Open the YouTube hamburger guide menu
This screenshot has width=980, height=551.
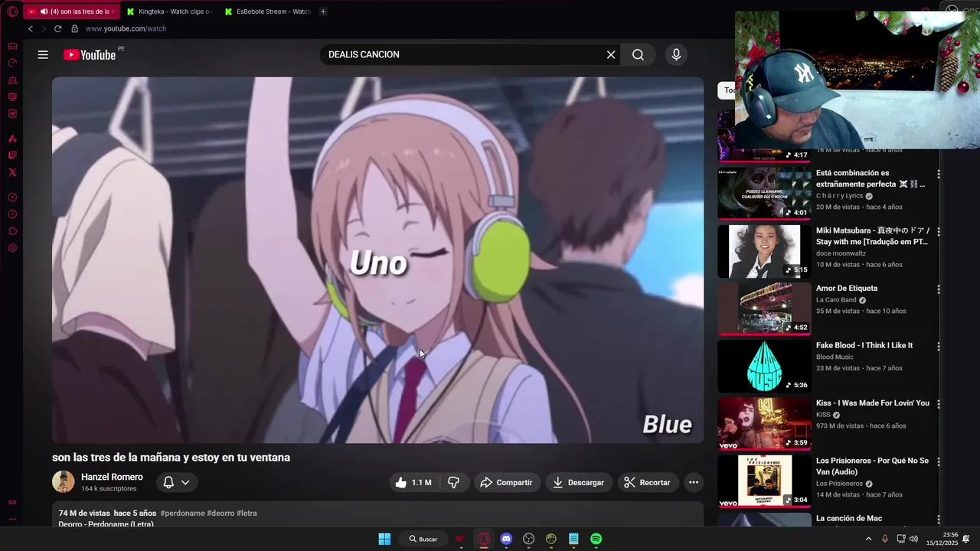[43, 54]
